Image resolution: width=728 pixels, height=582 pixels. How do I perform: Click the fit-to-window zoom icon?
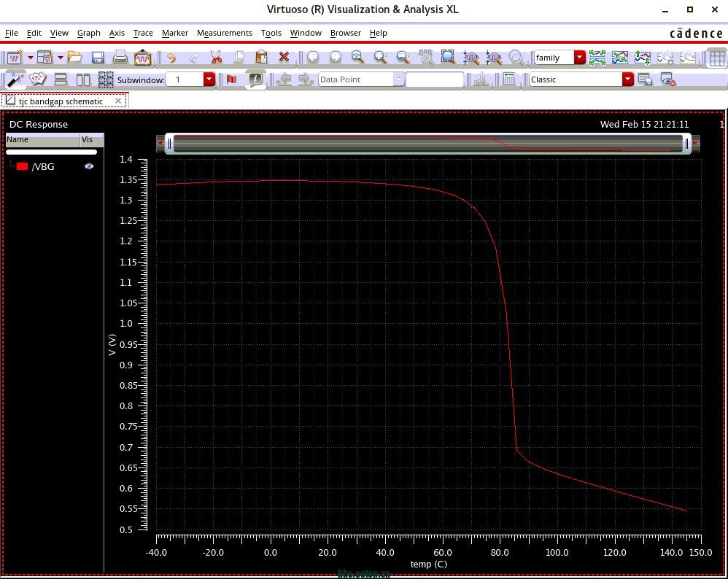click(448, 58)
